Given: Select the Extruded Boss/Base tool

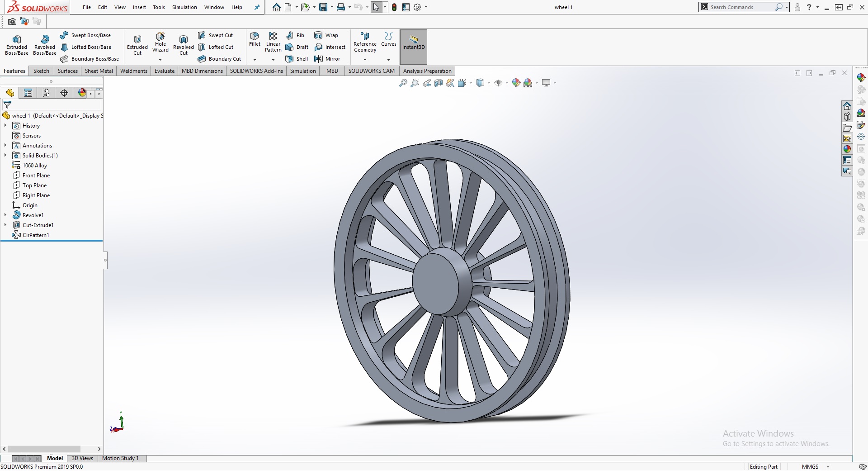Looking at the screenshot, I should coord(17,45).
